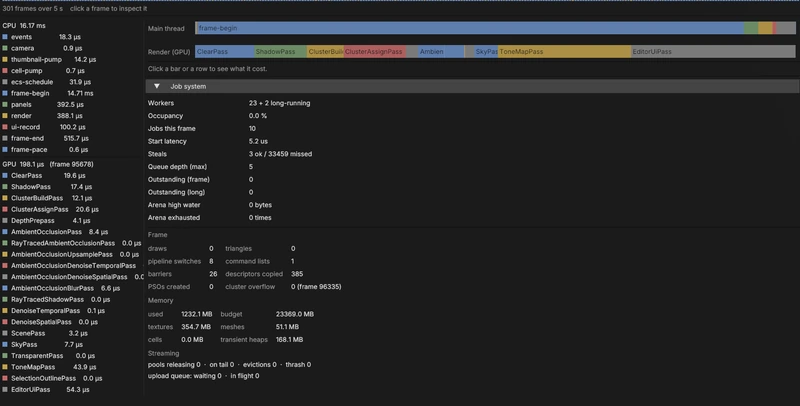Select the AmbientOcclusionDenoiseTemporalPass row
The height and width of the screenshot is (406, 800).
(x=72, y=266)
